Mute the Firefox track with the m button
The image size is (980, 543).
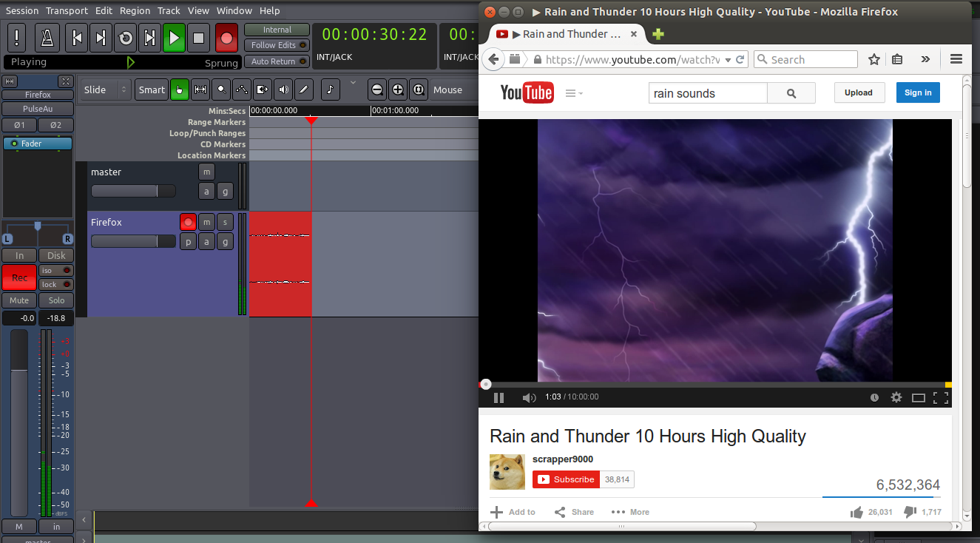(206, 222)
